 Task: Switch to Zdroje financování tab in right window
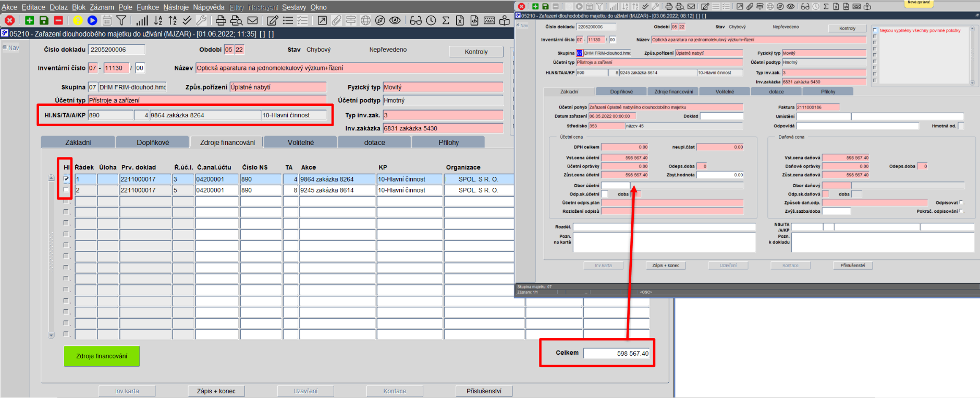(673, 91)
